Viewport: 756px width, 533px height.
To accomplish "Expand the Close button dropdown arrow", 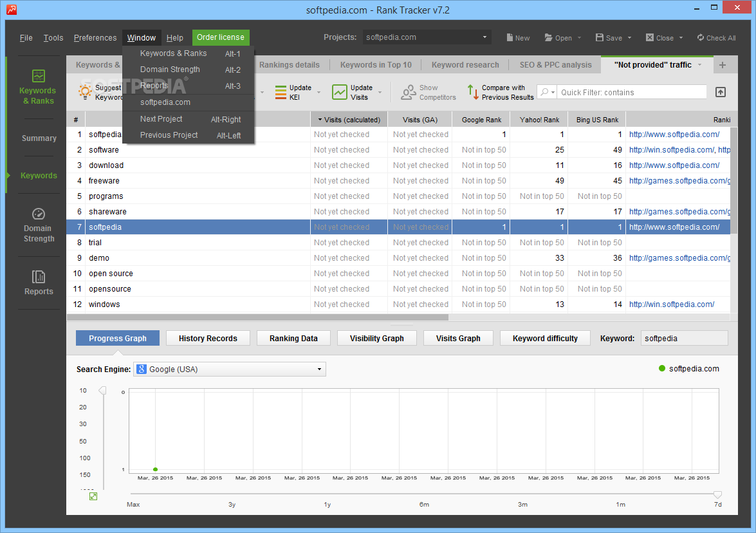I will point(681,37).
